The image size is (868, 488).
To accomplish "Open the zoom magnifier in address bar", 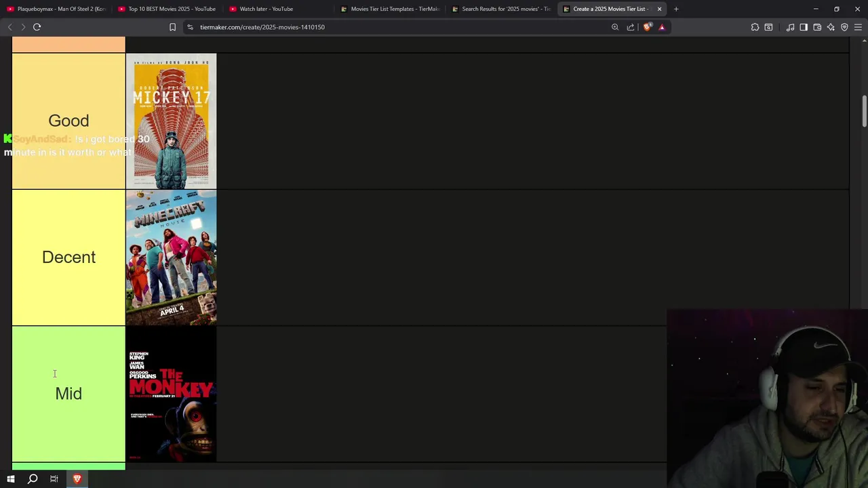I will pos(615,27).
